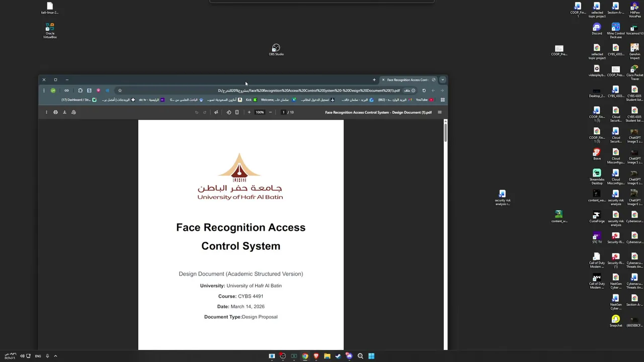Select the Brave desktop shortcut
Image resolution: width=644 pixels, height=362 pixels.
click(597, 154)
